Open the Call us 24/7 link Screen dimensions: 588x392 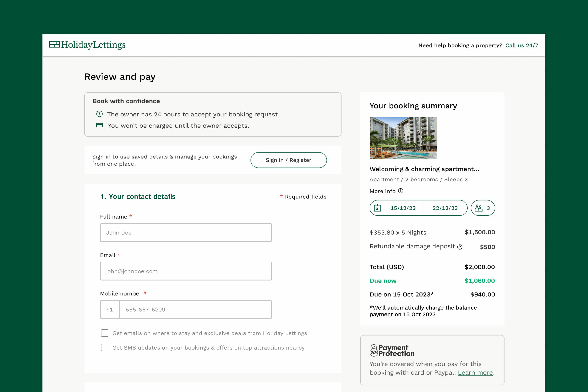pos(522,45)
